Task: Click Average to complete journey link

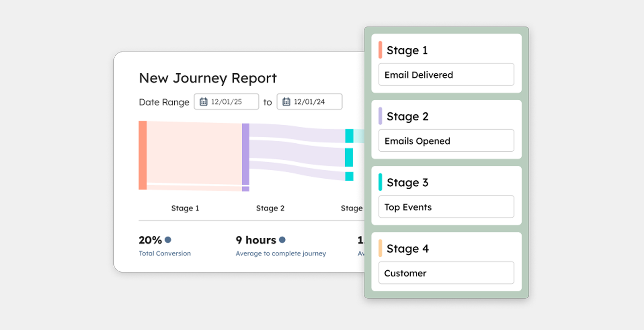Action: tap(280, 253)
